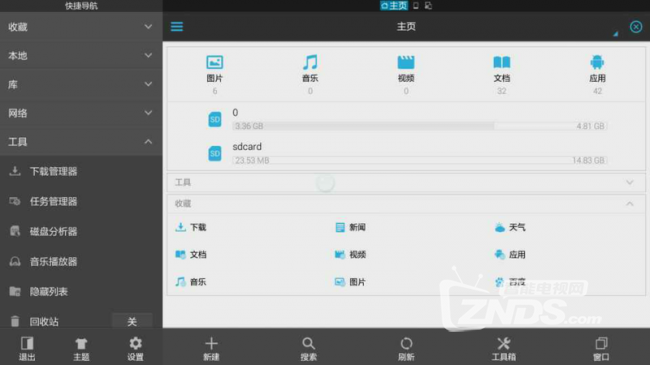Open the 主页 home tab
Image resolution: width=650 pixels, height=365 pixels.
coord(394,5)
